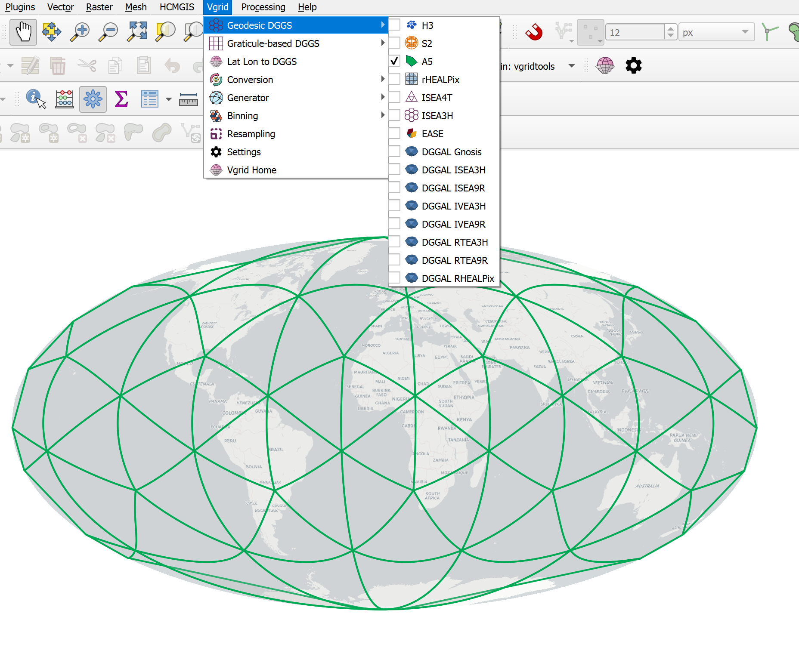This screenshot has height=672, width=799.
Task: Select DGGAL IVEA3H grid entry
Action: pyautogui.click(x=444, y=206)
